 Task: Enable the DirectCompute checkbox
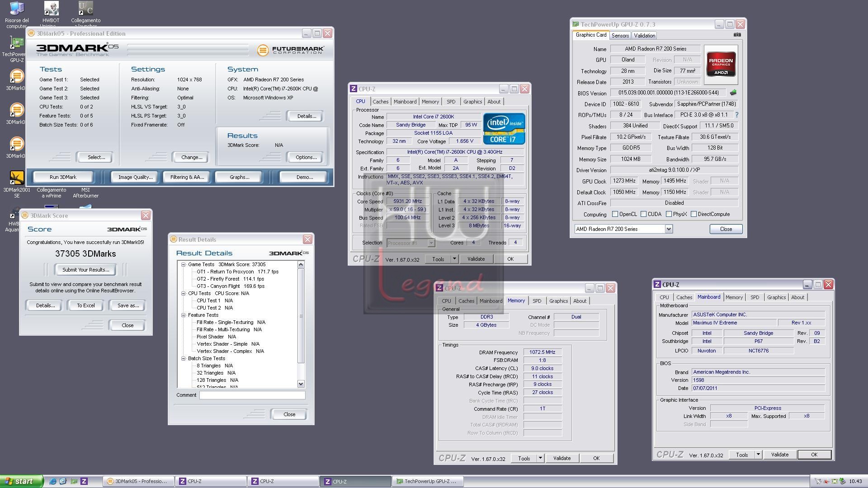pos(693,214)
